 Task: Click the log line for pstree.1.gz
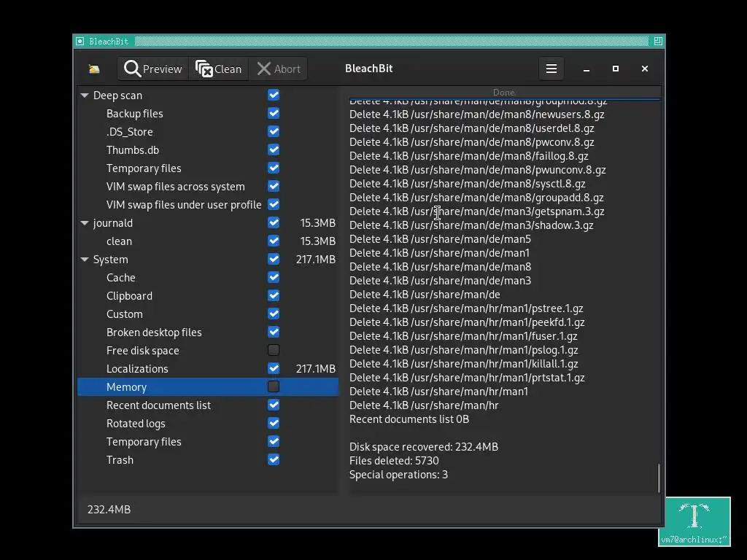[466, 308]
